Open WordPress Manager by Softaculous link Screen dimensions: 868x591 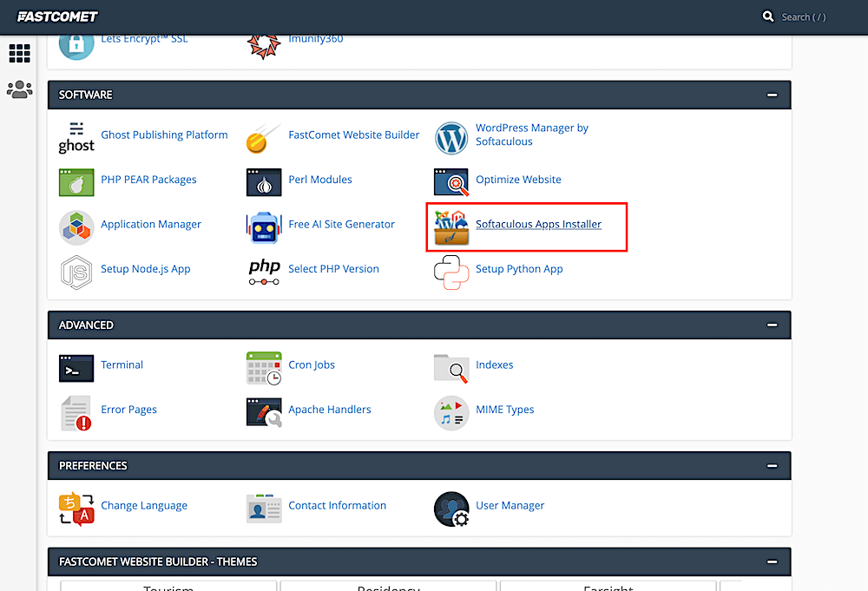[531, 135]
